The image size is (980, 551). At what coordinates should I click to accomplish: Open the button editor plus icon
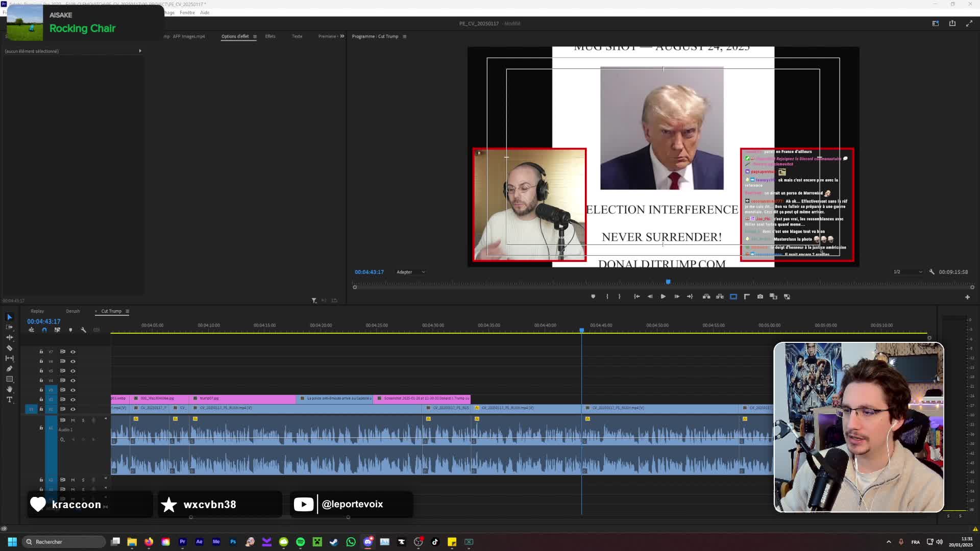point(967,297)
